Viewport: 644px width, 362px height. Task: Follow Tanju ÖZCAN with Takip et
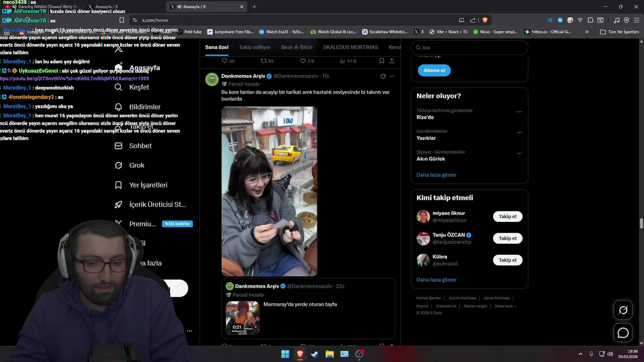click(508, 238)
